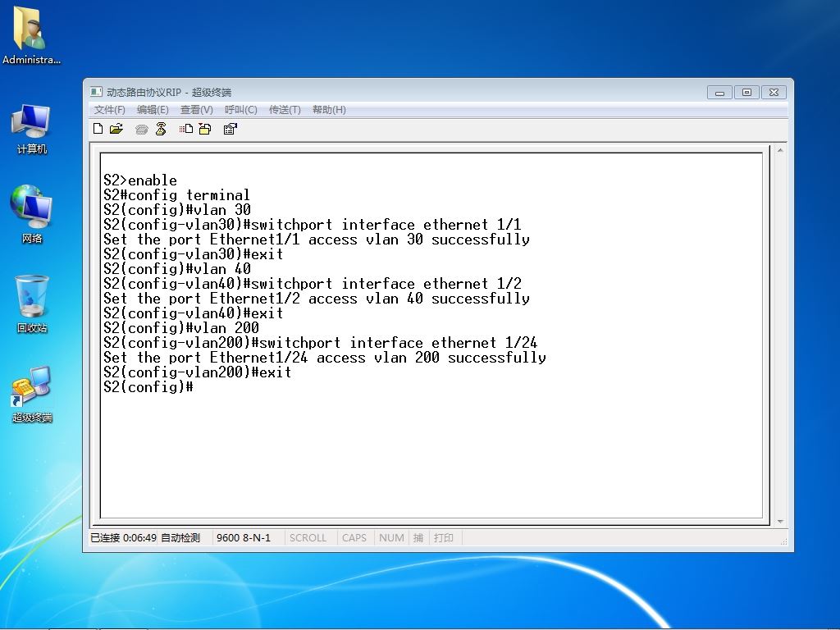The height and width of the screenshot is (630, 840).
Task: Open the 呼叫(C) menu
Action: pos(240,110)
